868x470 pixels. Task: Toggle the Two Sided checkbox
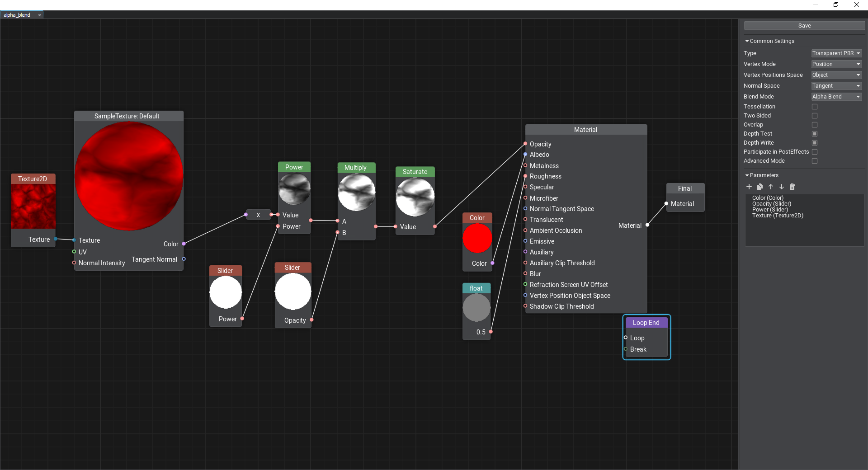(x=815, y=116)
